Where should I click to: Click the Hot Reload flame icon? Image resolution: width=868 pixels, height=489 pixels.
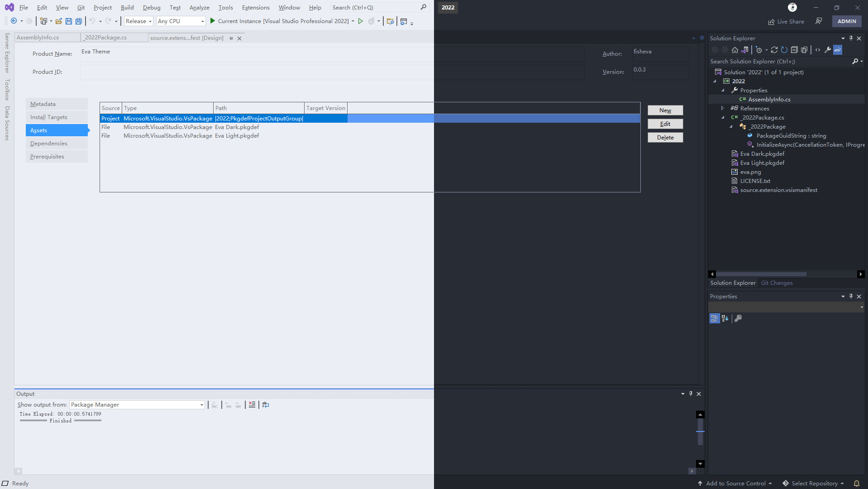tap(372, 21)
